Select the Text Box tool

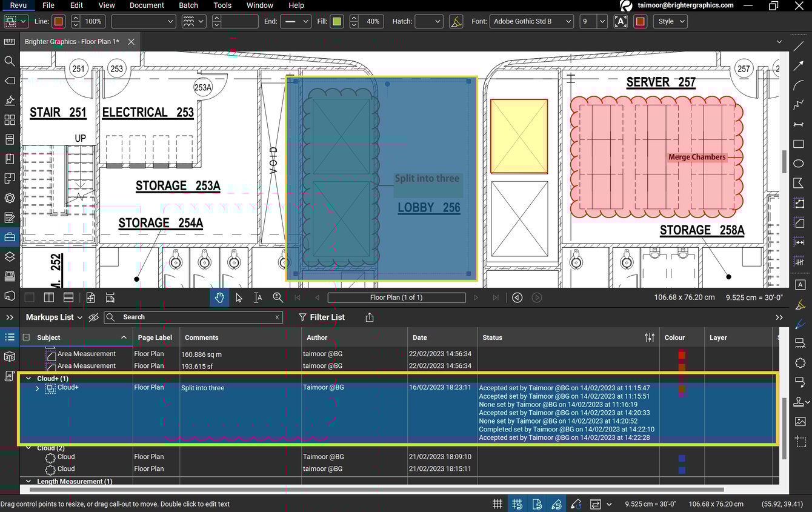(x=800, y=285)
